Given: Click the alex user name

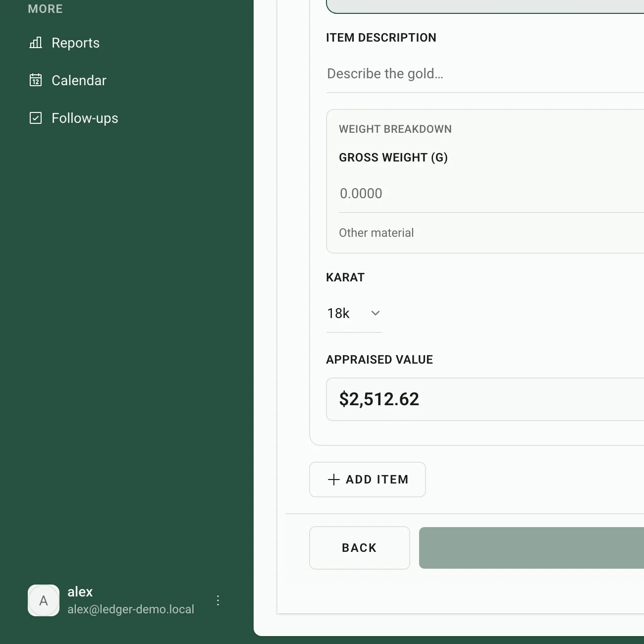Looking at the screenshot, I should [80, 591].
